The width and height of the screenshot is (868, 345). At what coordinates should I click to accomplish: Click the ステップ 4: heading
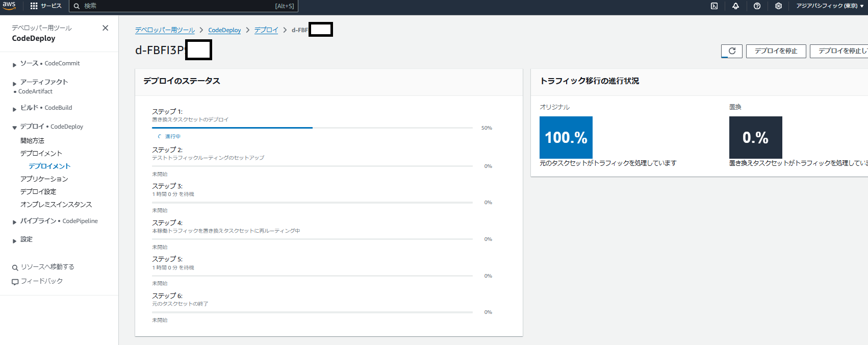[x=167, y=223]
